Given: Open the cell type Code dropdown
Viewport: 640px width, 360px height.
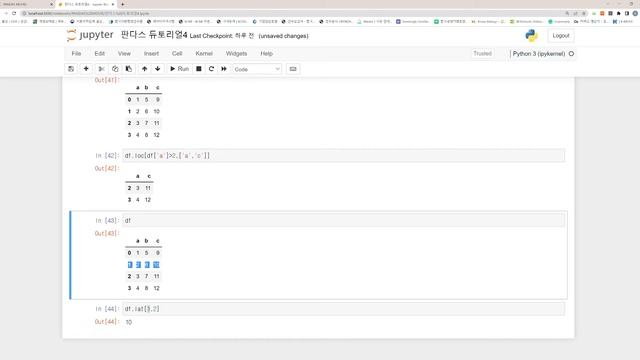Looking at the screenshot, I should pyautogui.click(x=257, y=69).
